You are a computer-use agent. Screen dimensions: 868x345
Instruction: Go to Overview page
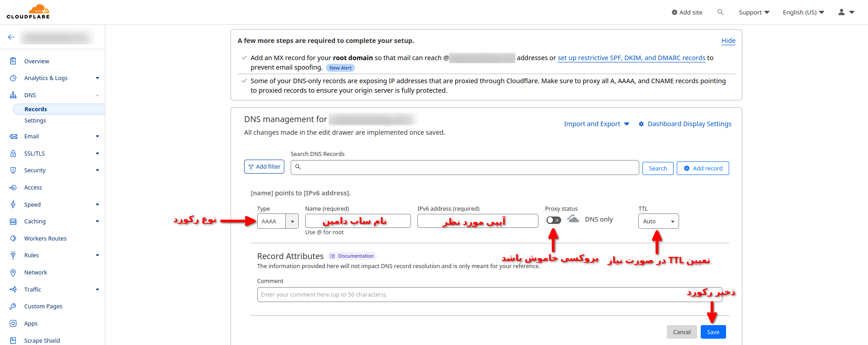37,61
